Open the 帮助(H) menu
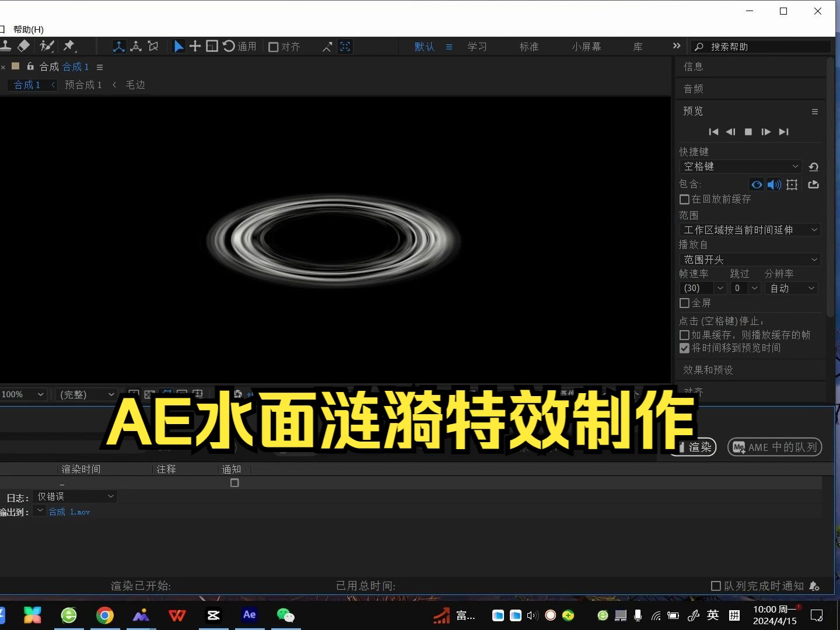This screenshot has height=630, width=840. click(26, 29)
